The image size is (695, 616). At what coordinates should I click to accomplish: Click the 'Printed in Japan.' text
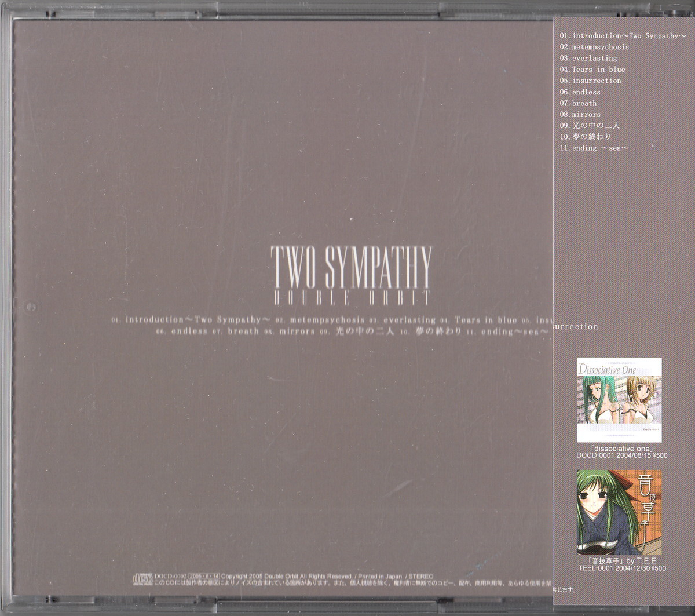pos(381,577)
